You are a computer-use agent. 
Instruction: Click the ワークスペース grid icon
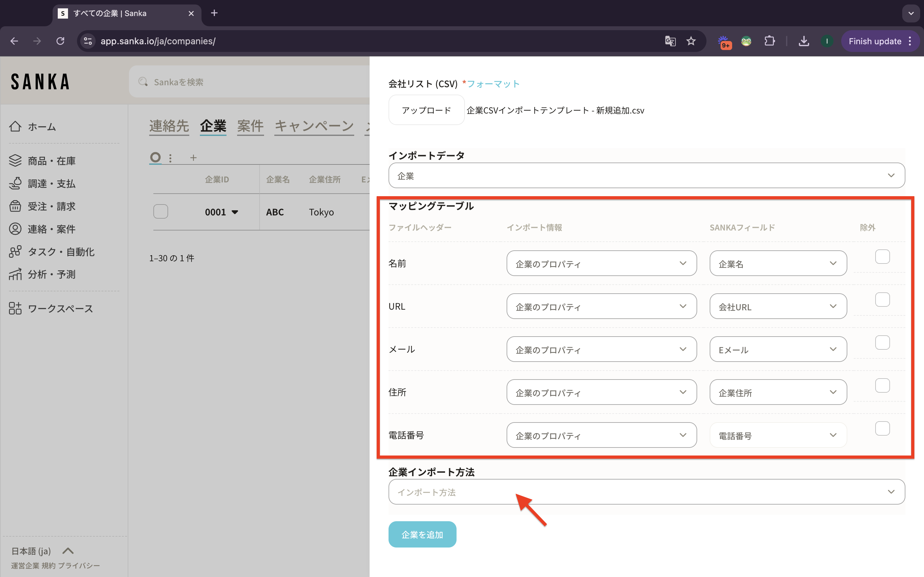(x=15, y=308)
